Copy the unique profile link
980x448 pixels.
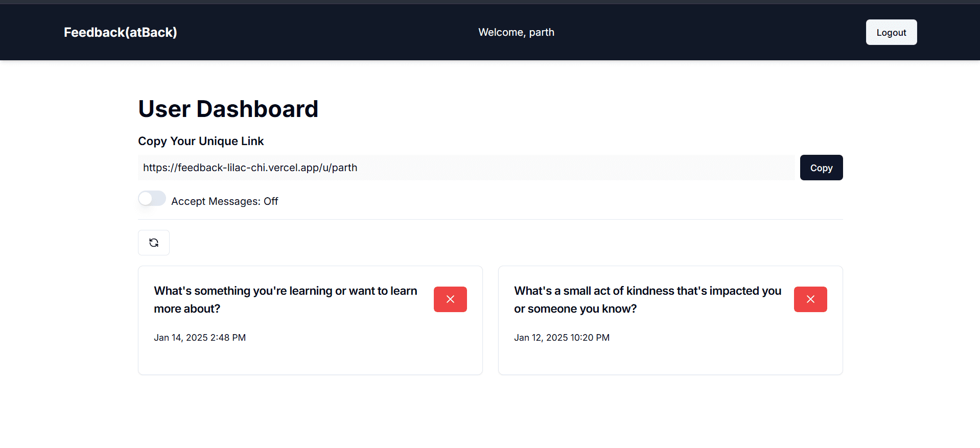click(x=821, y=168)
